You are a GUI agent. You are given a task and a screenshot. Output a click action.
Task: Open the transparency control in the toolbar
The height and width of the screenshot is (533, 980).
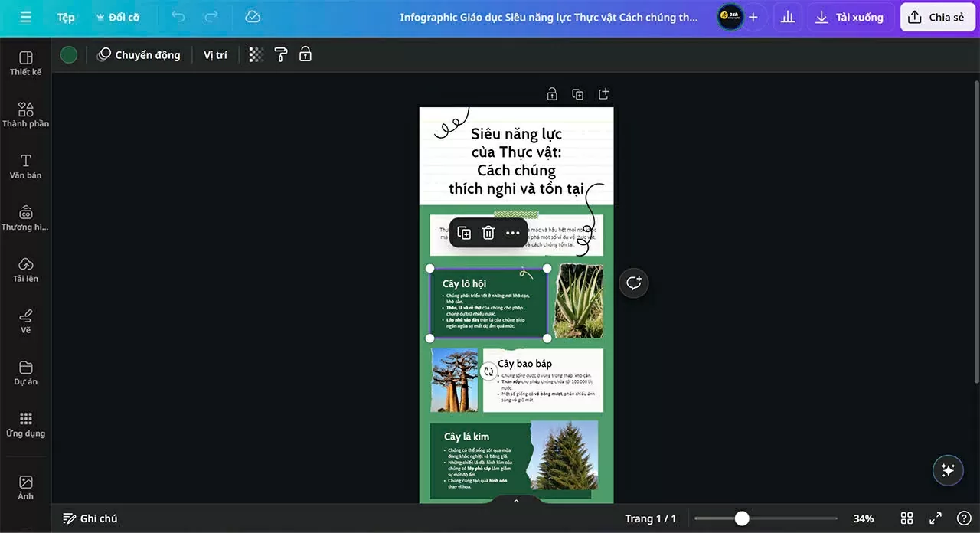[255, 54]
